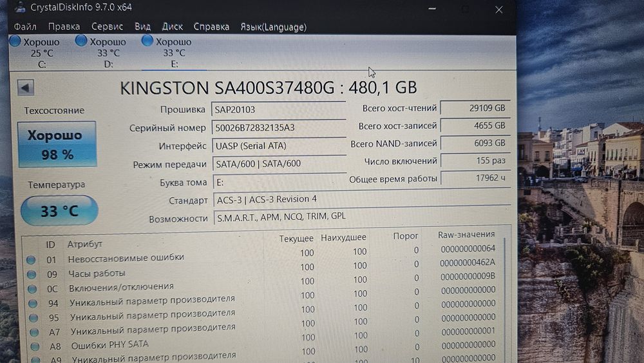Viewport: 644px width, 363px height.
Task: Click the ID column header
Action: [x=50, y=244]
